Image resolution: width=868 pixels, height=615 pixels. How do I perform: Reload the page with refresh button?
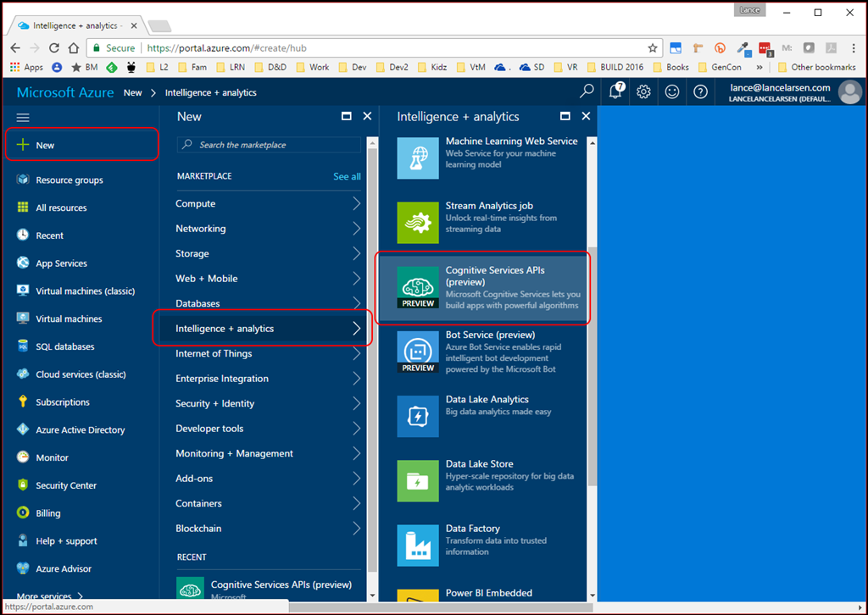pyautogui.click(x=53, y=48)
